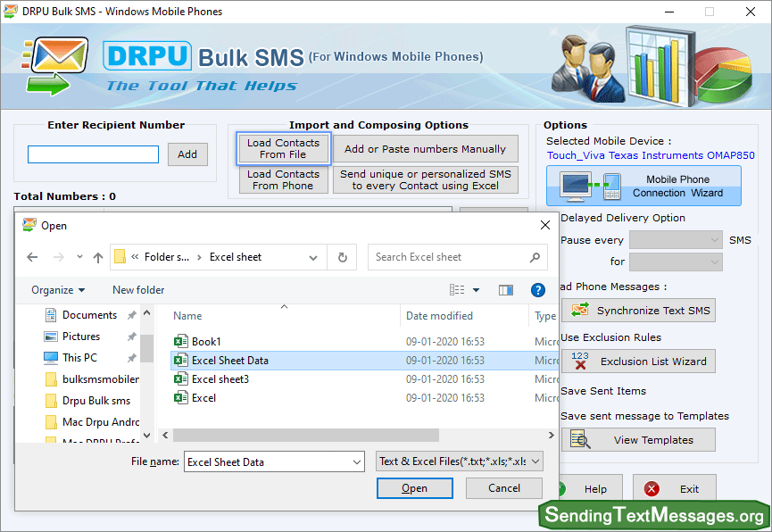Click the Cancel button in dialog
The width and height of the screenshot is (772, 532).
[x=503, y=488]
